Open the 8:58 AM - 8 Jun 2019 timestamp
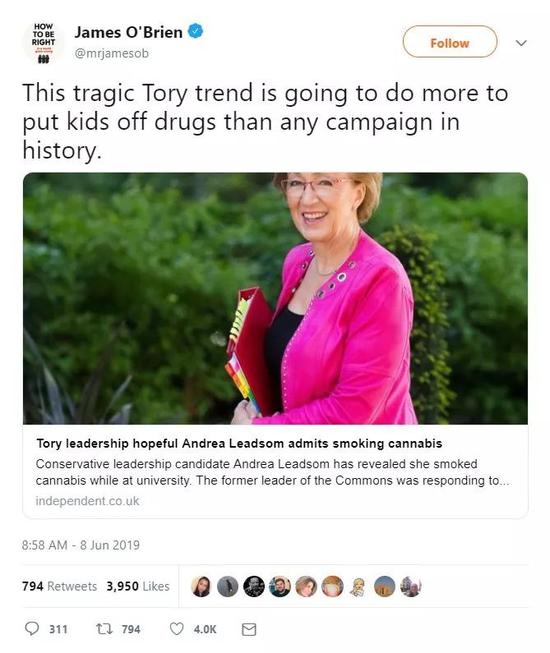The height and width of the screenshot is (653, 550). [81, 545]
